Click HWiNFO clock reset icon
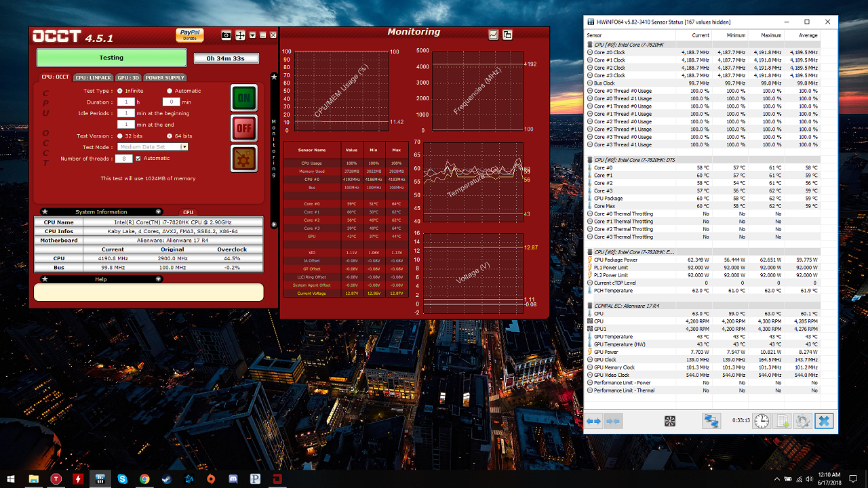The height and width of the screenshot is (488, 868). (762, 421)
